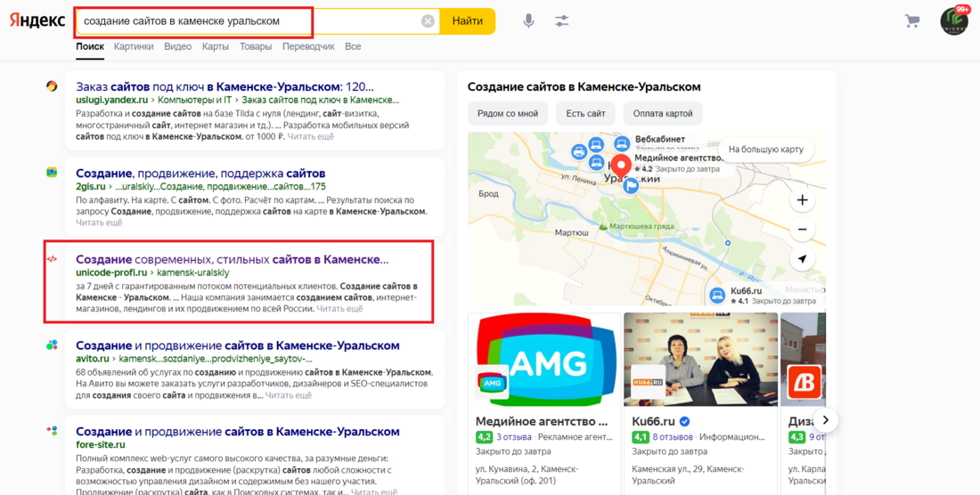This screenshot has width=980, height=495.
Task: Click the blue flag map marker
Action: click(x=631, y=185)
